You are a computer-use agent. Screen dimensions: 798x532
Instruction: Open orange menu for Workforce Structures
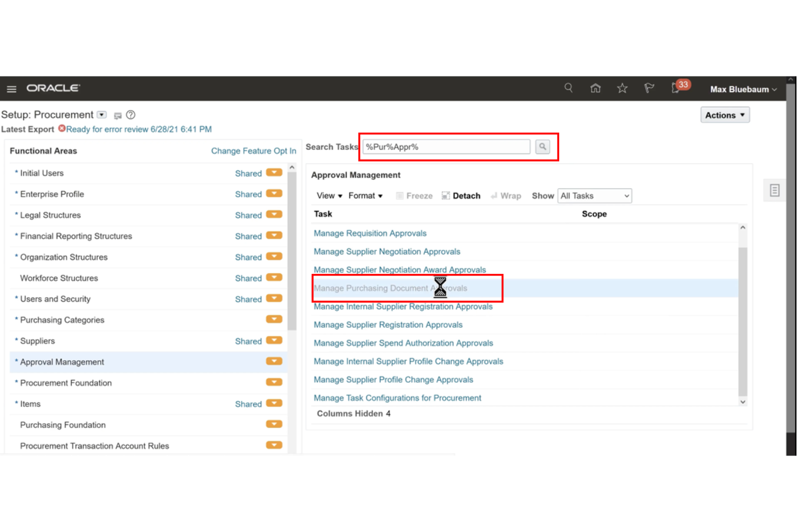click(274, 278)
